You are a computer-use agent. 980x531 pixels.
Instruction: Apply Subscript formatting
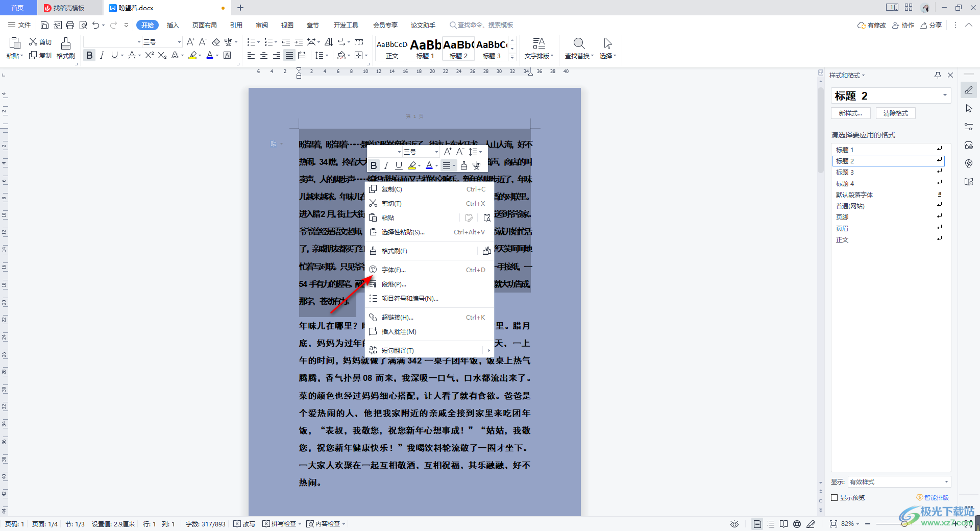click(x=162, y=55)
